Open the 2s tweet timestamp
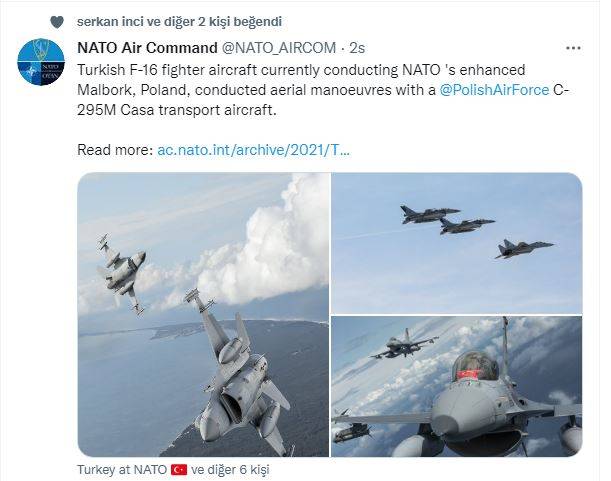611x481 pixels. coord(357,48)
